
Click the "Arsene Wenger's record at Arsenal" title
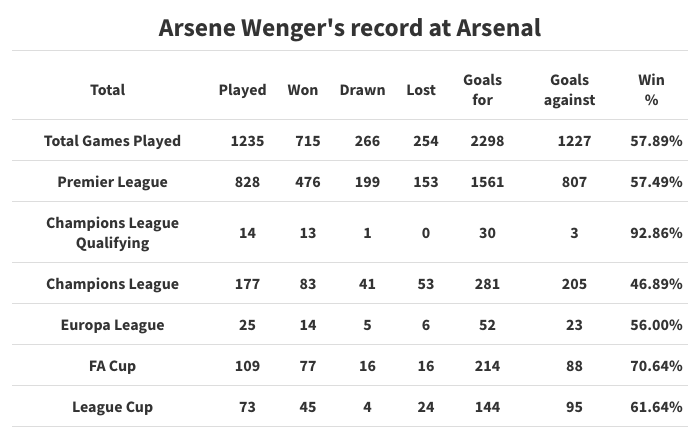point(350,27)
